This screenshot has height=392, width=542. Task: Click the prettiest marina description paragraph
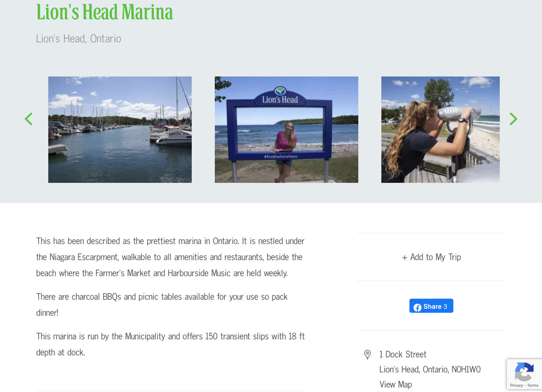pyautogui.click(x=170, y=257)
